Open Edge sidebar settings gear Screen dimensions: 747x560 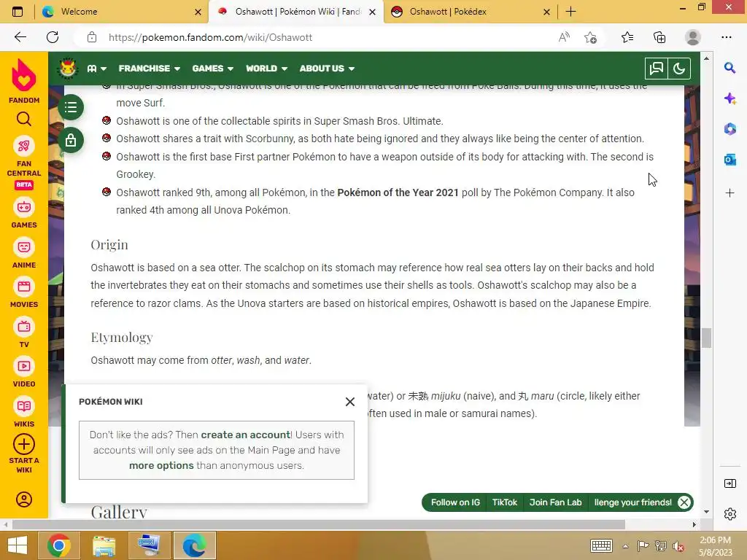729,514
